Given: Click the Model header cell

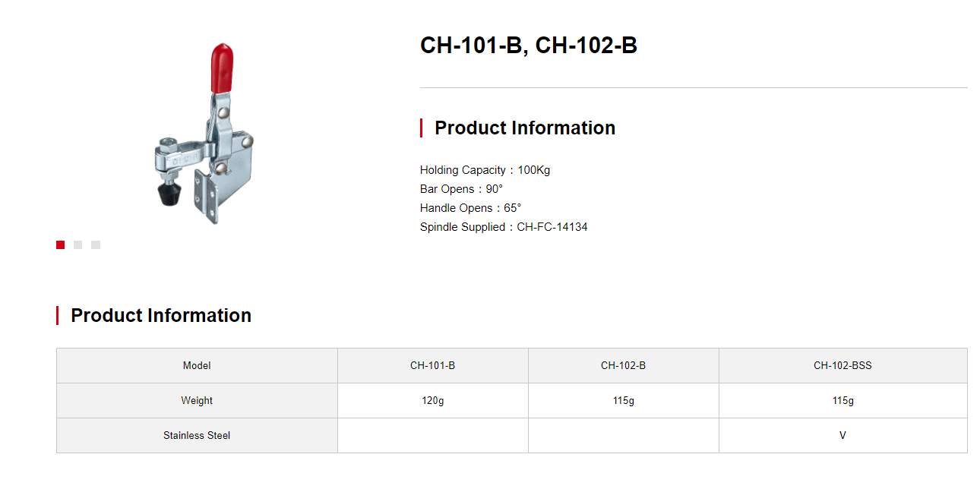Looking at the screenshot, I should (197, 366).
